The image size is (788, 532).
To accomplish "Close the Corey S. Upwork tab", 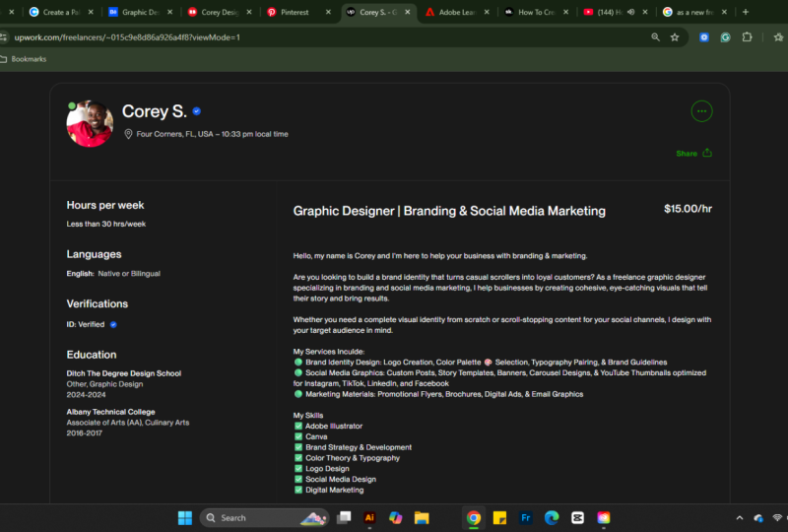I will [x=408, y=12].
